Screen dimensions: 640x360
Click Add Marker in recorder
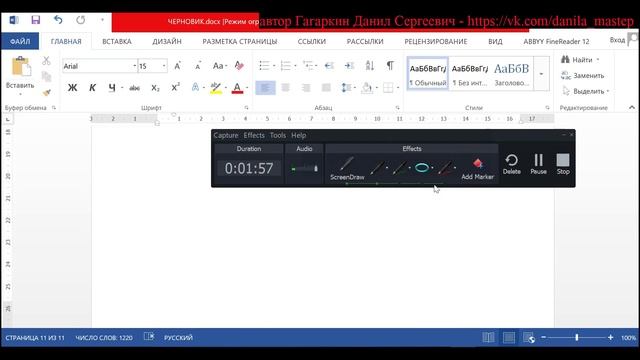coord(478,169)
